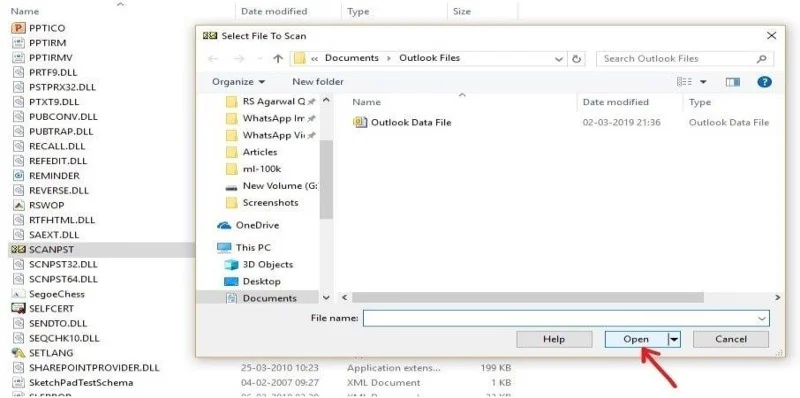Click the SELFCERT file icon

(x=18, y=309)
